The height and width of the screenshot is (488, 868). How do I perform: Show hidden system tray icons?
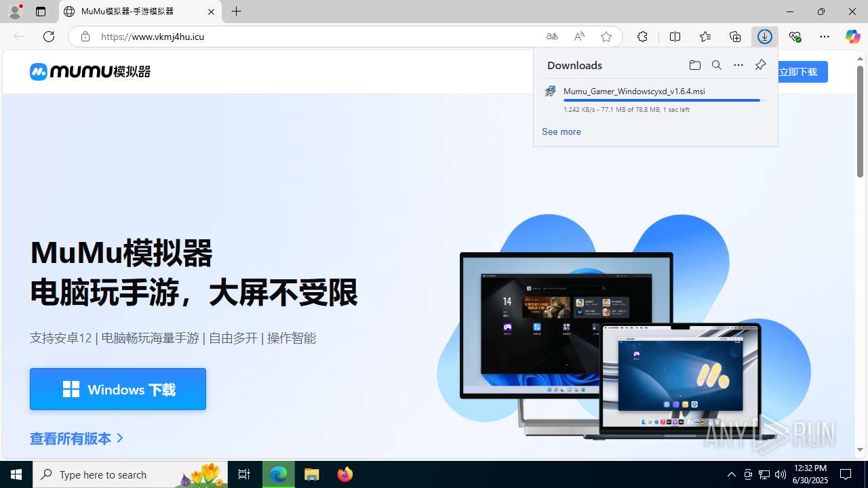(731, 474)
